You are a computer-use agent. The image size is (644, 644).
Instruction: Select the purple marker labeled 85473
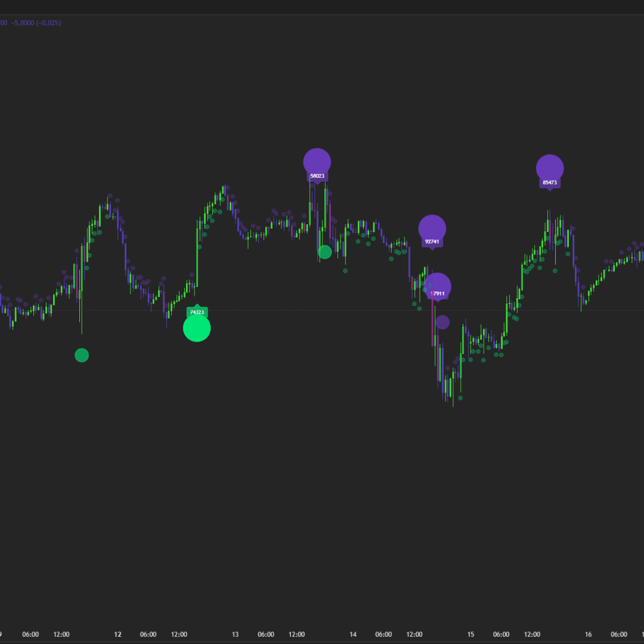tap(550, 168)
